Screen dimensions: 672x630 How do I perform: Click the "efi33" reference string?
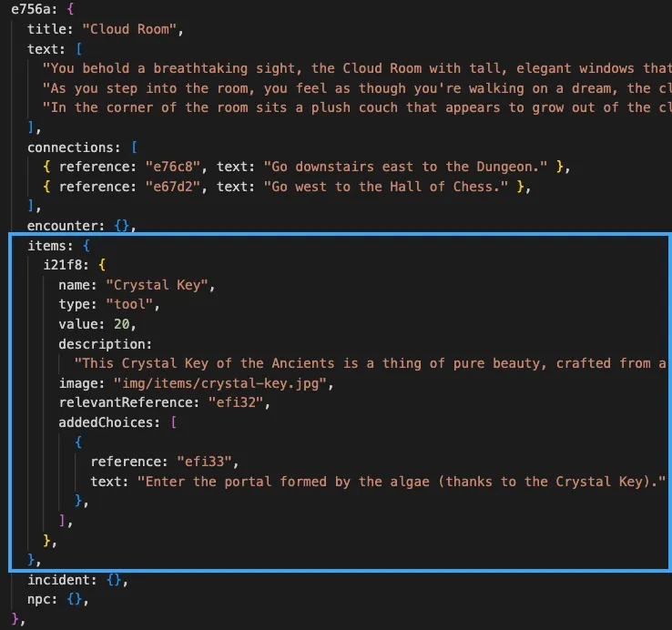pyautogui.click(x=204, y=462)
